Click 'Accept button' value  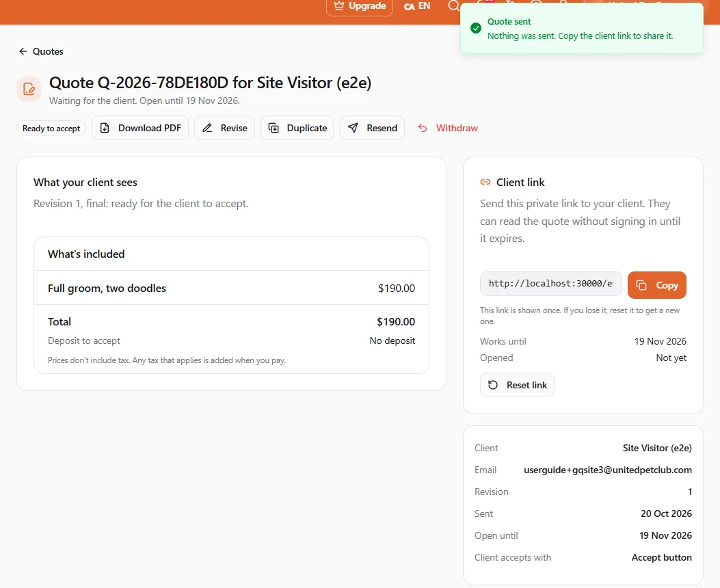(662, 557)
